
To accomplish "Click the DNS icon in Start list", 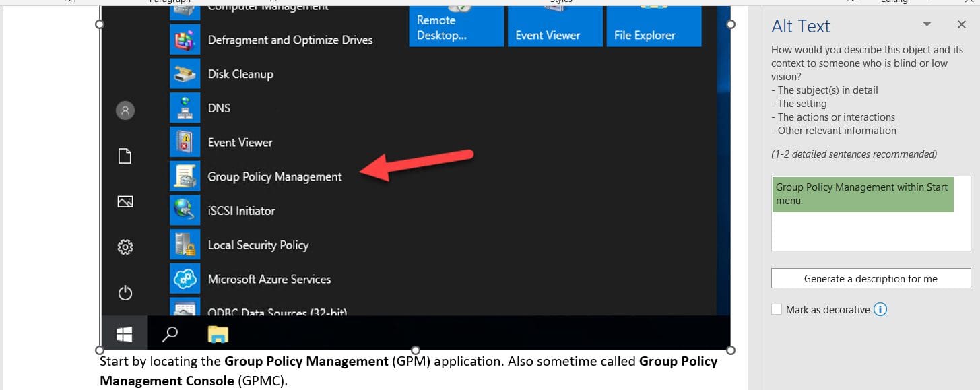I will click(x=185, y=108).
